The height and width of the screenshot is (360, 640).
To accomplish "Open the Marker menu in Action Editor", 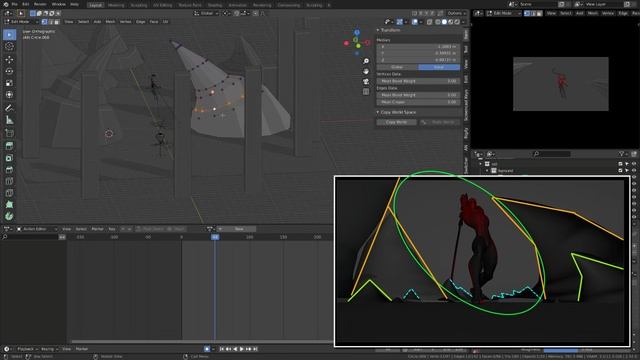I will tap(97, 229).
